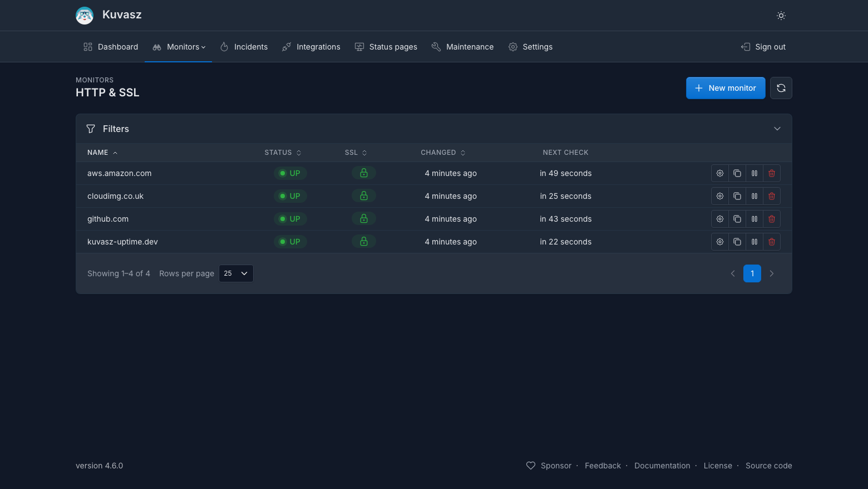Open settings for aws.amazon.com monitor

tap(720, 173)
